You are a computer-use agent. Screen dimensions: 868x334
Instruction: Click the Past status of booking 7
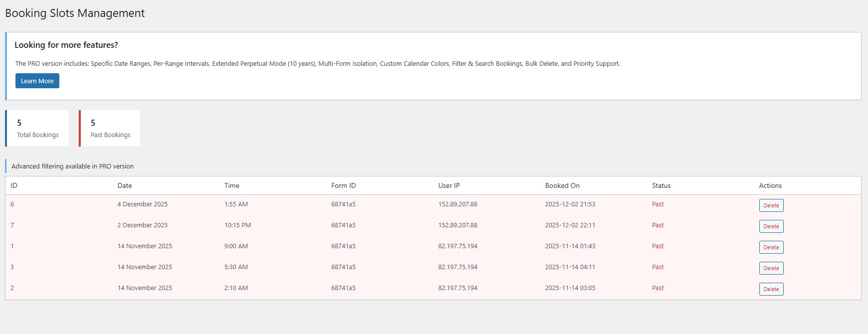pyautogui.click(x=658, y=225)
